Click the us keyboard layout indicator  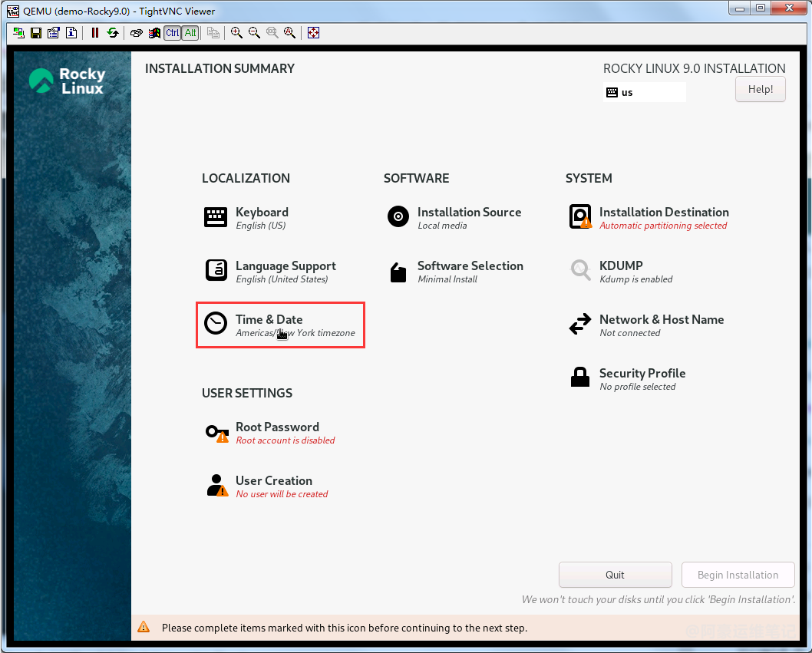[643, 92]
